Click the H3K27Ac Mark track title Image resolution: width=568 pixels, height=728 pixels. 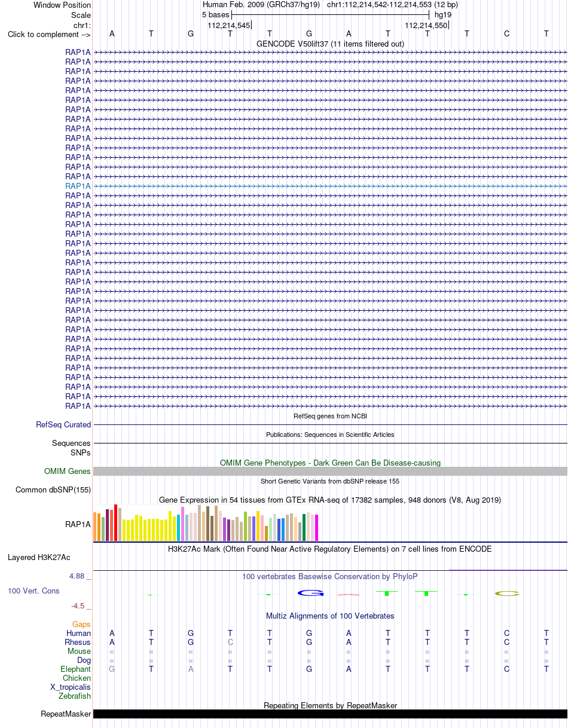(330, 549)
